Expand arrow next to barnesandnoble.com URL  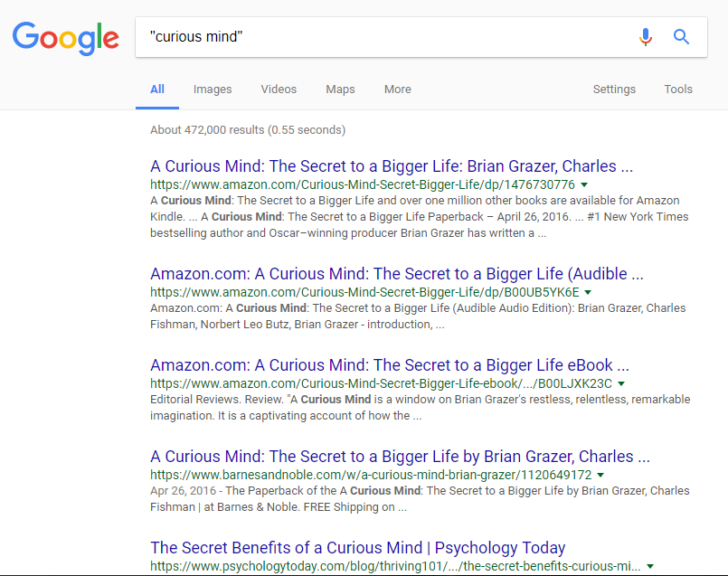coord(600,476)
